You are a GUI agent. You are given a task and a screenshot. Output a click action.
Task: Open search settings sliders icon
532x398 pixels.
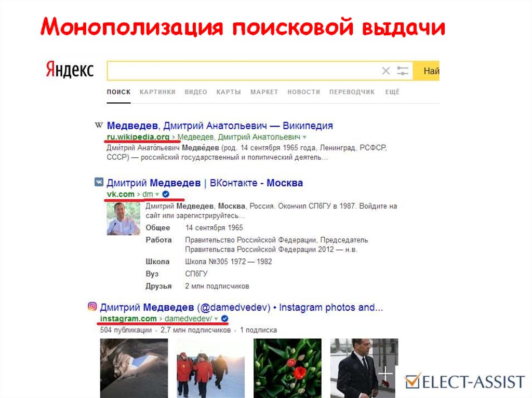[x=403, y=71]
